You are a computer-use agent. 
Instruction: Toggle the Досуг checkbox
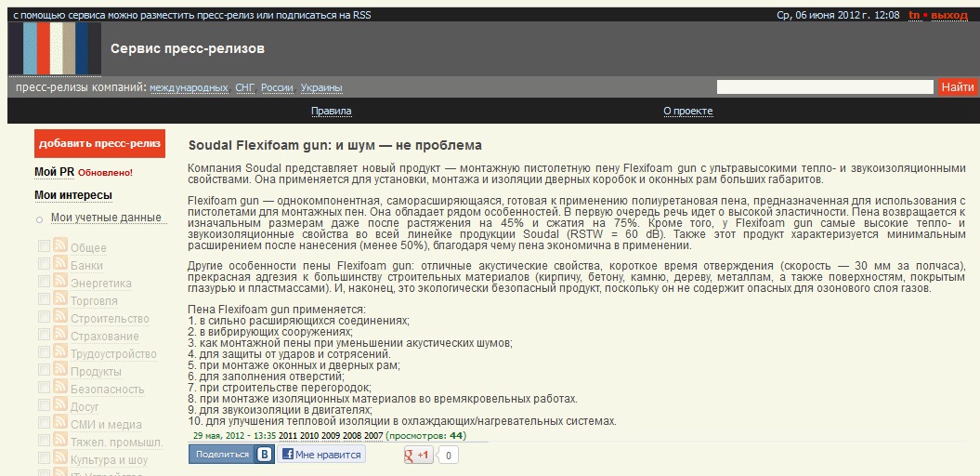point(44,404)
